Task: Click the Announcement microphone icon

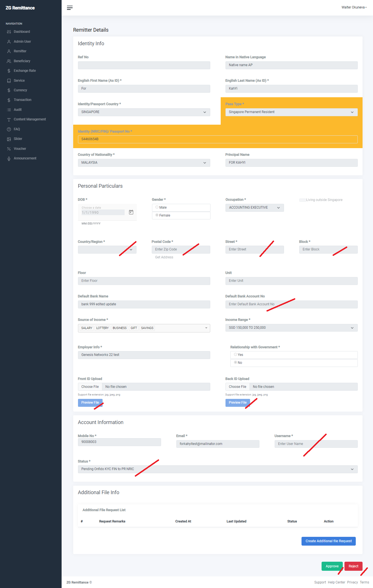Action: [x=9, y=159]
